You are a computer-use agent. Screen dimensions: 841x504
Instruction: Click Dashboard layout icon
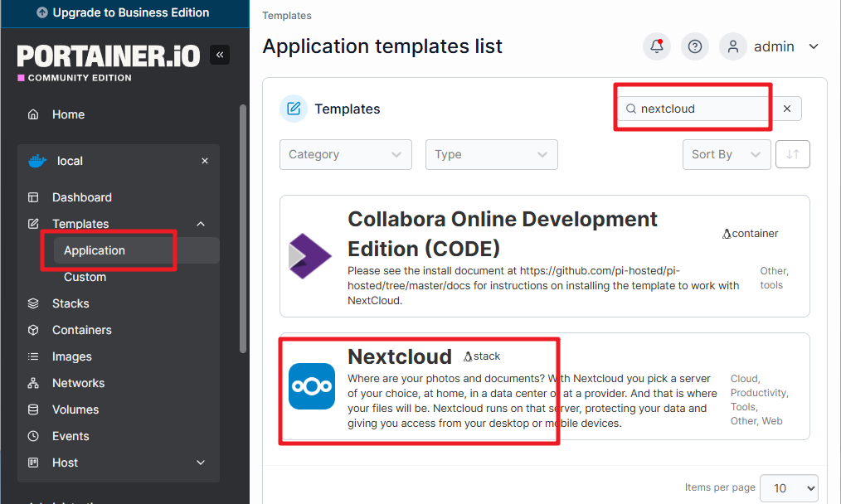pos(33,197)
